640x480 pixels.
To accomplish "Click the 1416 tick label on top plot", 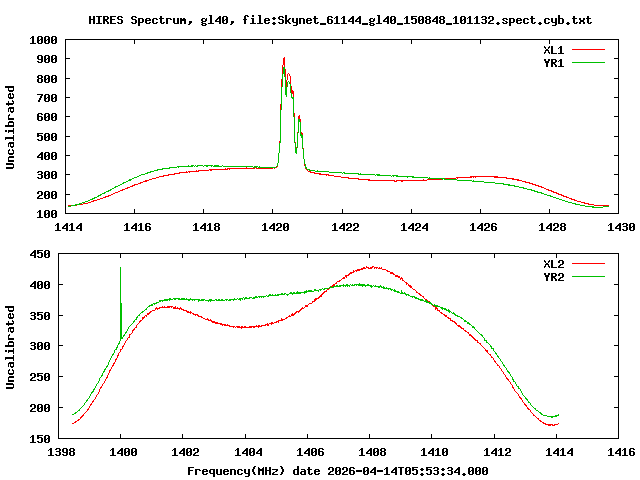I will click(x=137, y=227).
